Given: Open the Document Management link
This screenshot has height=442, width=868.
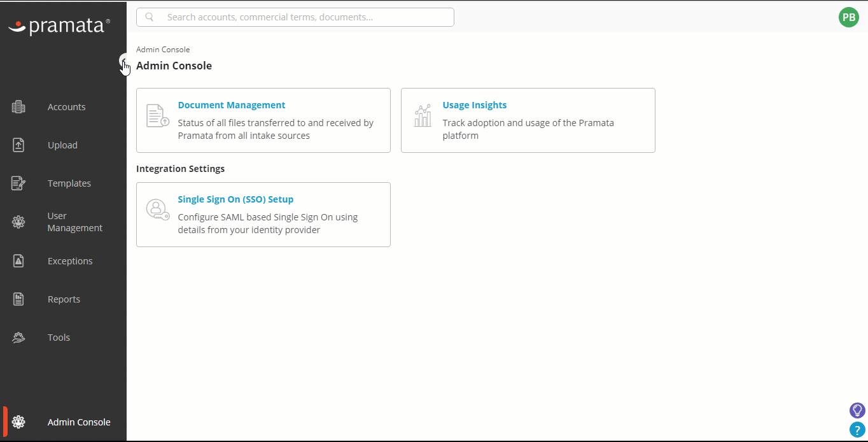Looking at the screenshot, I should click(232, 105).
